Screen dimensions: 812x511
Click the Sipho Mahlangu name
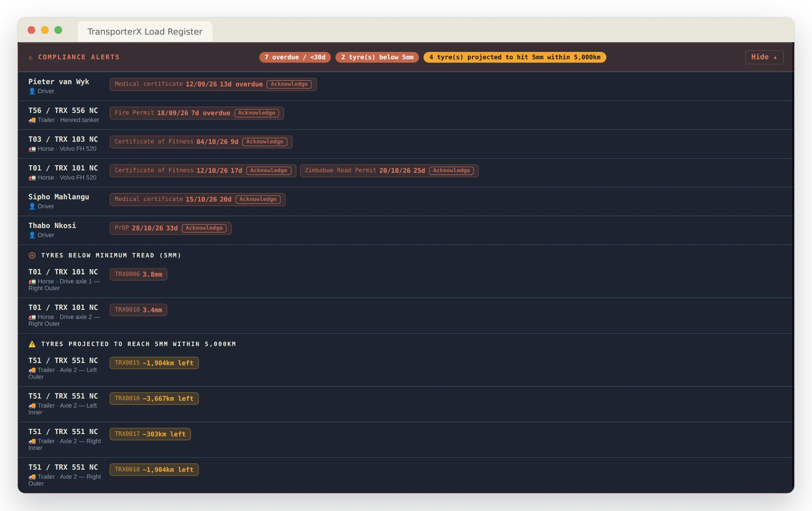(x=59, y=197)
